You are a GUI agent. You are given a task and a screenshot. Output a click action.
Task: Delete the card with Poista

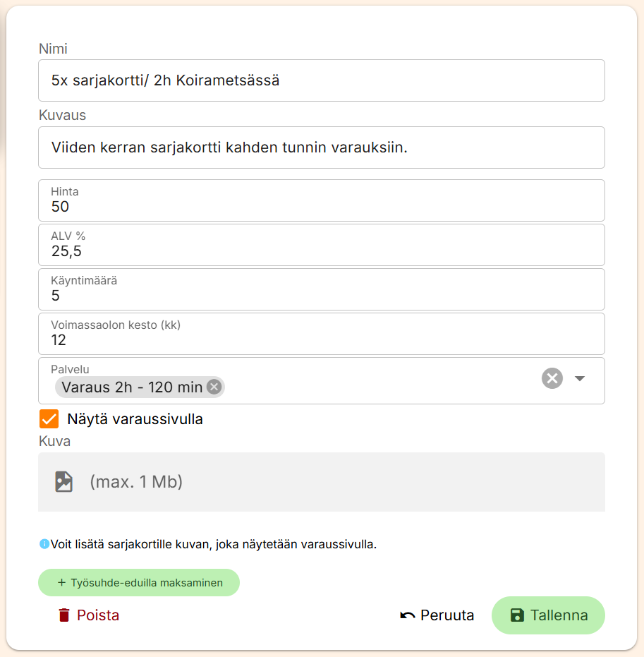click(x=89, y=615)
